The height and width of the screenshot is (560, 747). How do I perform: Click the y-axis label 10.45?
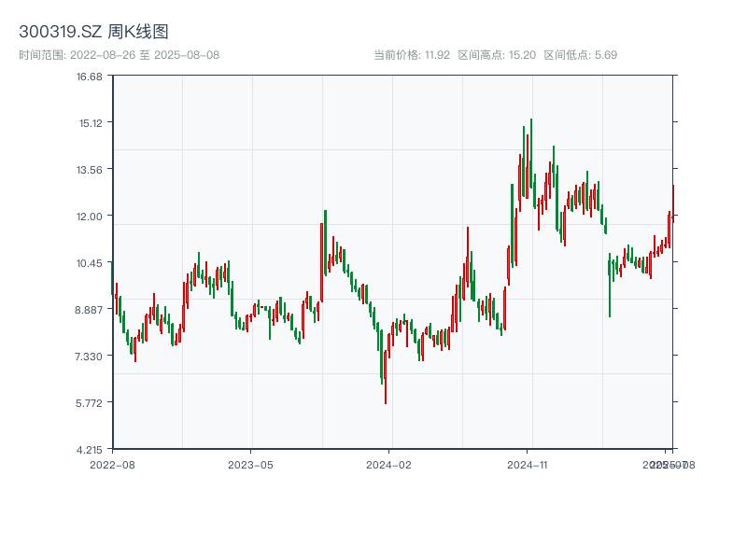[90, 263]
